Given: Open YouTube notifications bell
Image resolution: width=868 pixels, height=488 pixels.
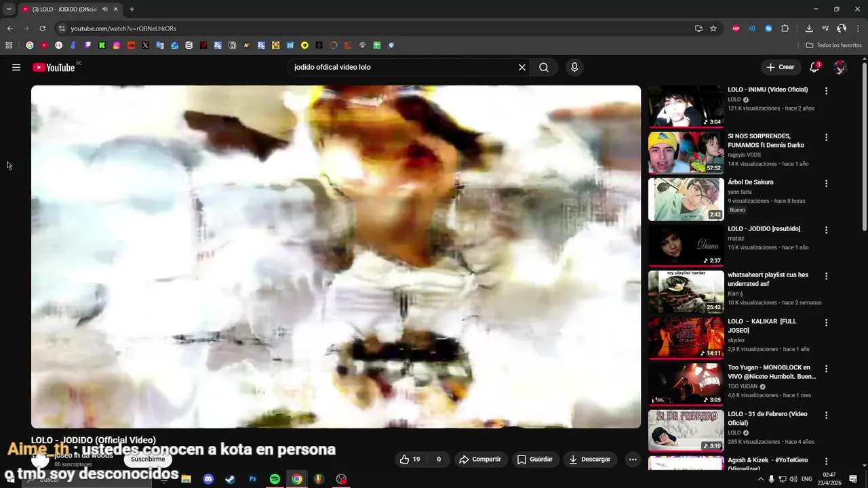Looking at the screenshot, I should pos(815,67).
